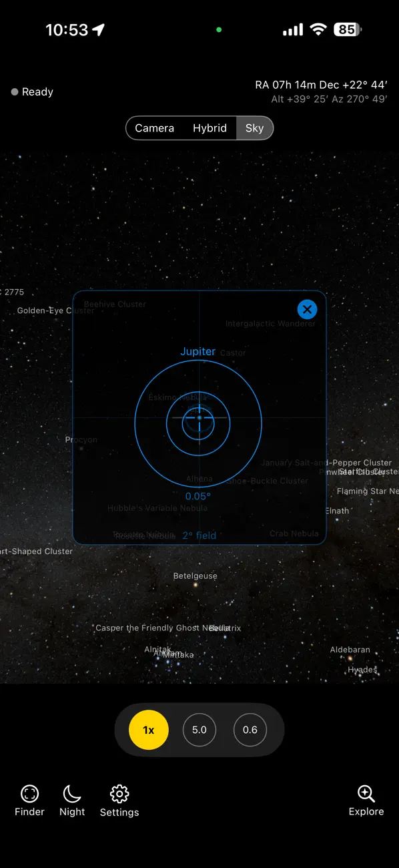Select the Hyades cluster label
Screen dimensions: 399x868
coord(362,670)
